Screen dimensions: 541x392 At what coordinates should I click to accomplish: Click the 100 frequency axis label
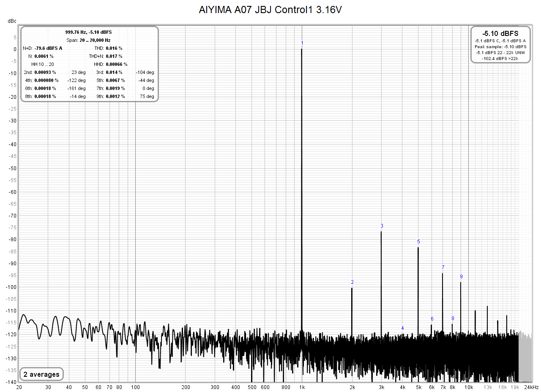tap(135, 387)
